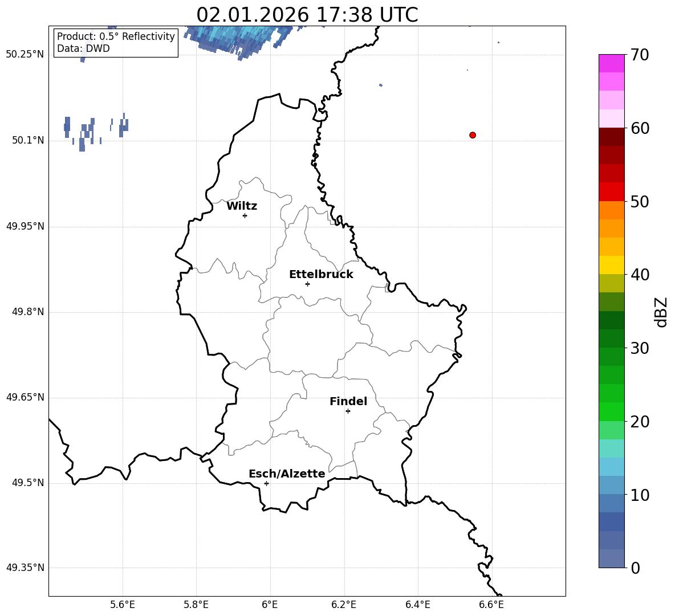The image size is (675, 616).
Task: Click the 20 tick on colorbar
Action: (x=640, y=421)
